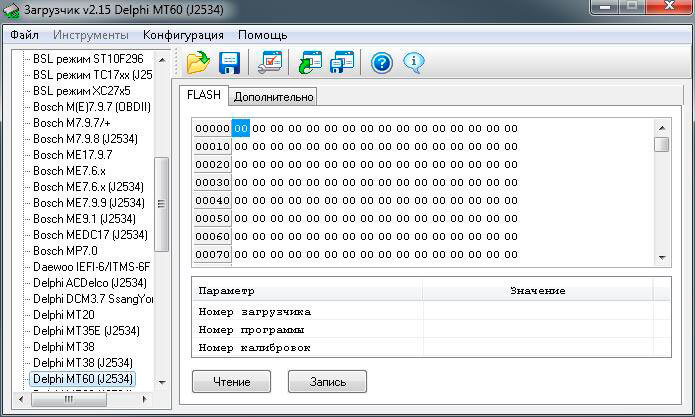The height and width of the screenshot is (417, 695).
Task: Open the Файл menu
Action: point(24,34)
